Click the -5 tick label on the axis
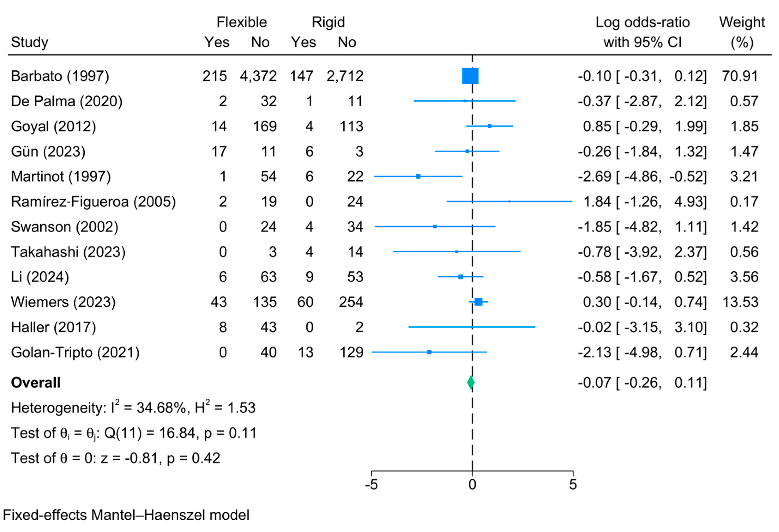This screenshot has height=532, width=779. point(371,484)
